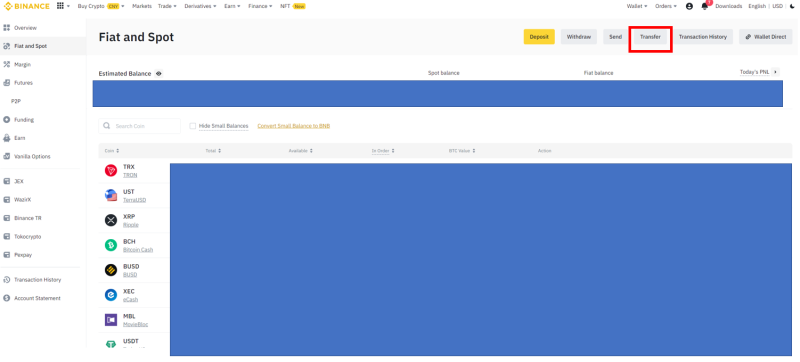The image size is (800, 362).
Task: Click the Transfer button
Action: [x=650, y=37]
